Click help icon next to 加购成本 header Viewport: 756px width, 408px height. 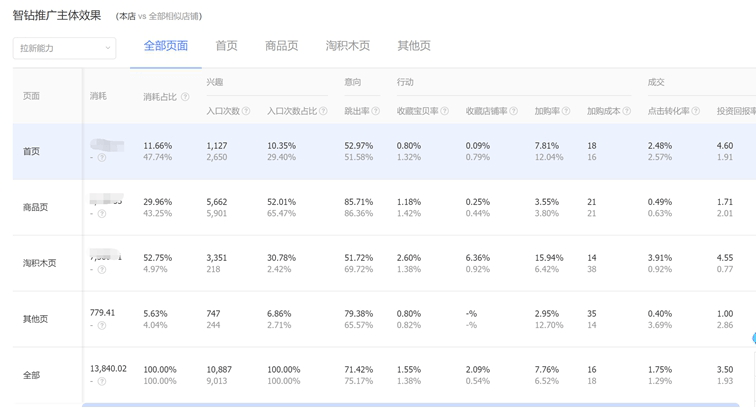pyautogui.click(x=627, y=111)
